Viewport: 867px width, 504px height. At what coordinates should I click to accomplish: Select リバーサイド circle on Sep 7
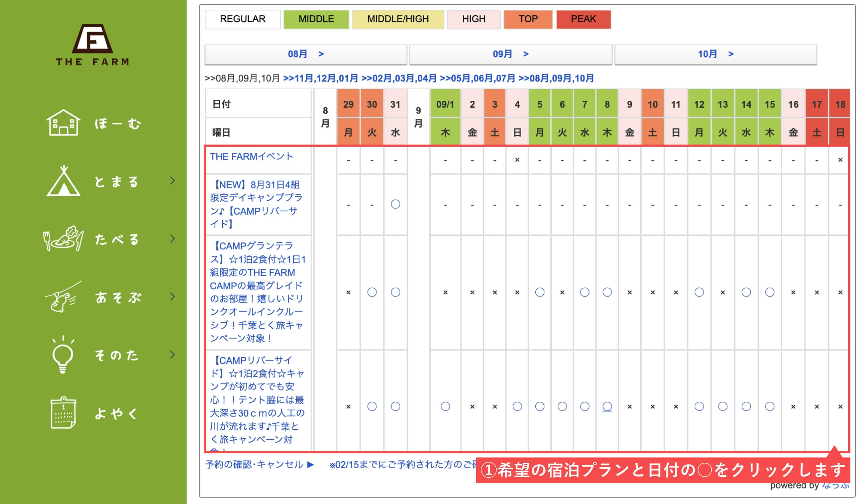(585, 406)
